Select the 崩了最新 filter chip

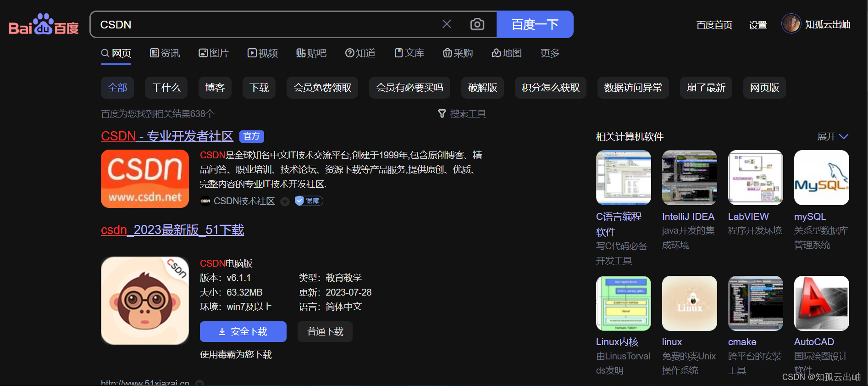706,88
